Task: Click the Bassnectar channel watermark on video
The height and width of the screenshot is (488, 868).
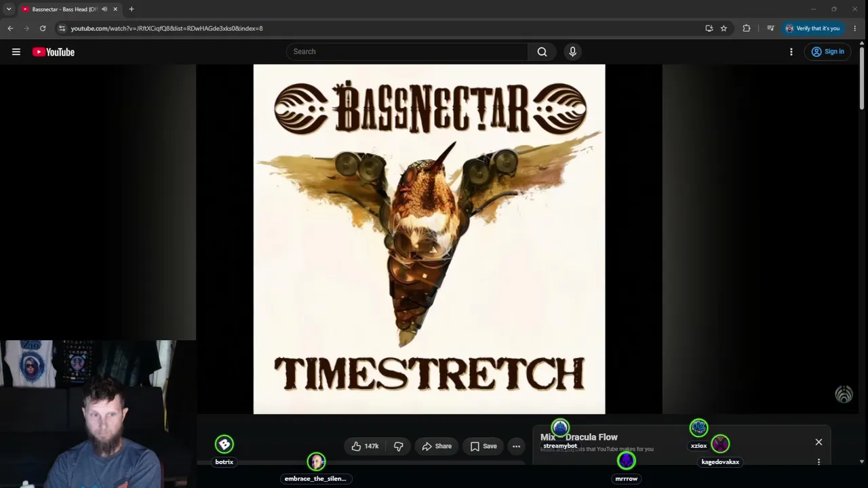Action: tap(844, 394)
